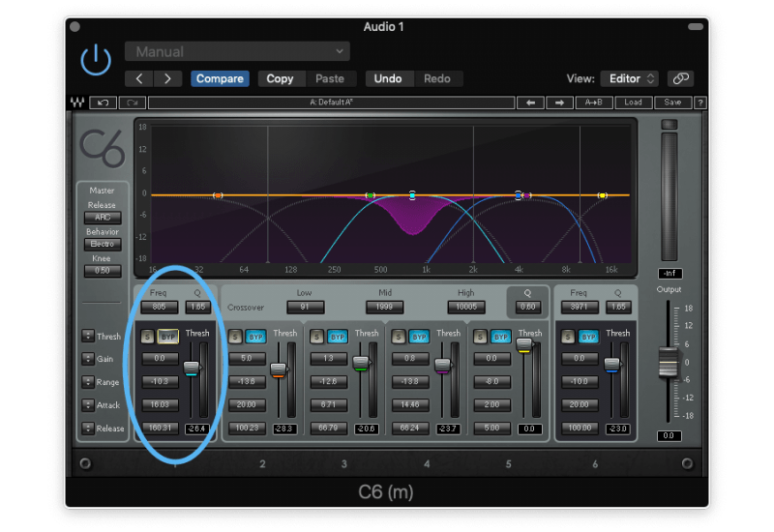Screen dimensions: 774x532
Task: Adjust the master Range stepper
Action: coord(88,382)
